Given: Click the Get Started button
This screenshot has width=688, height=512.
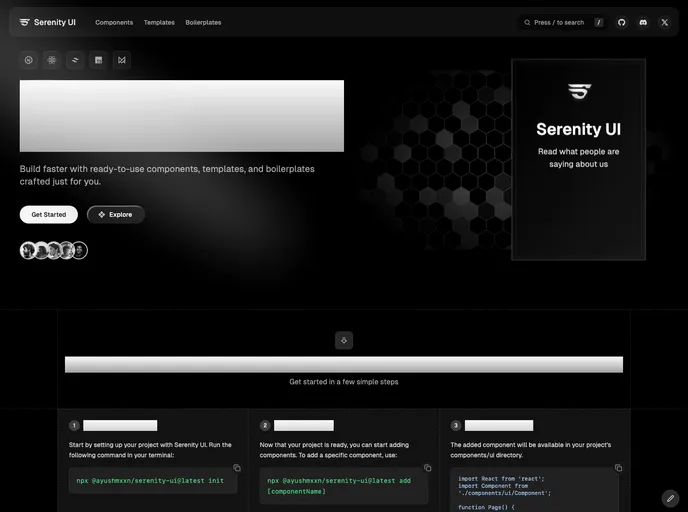Looking at the screenshot, I should (x=49, y=215).
